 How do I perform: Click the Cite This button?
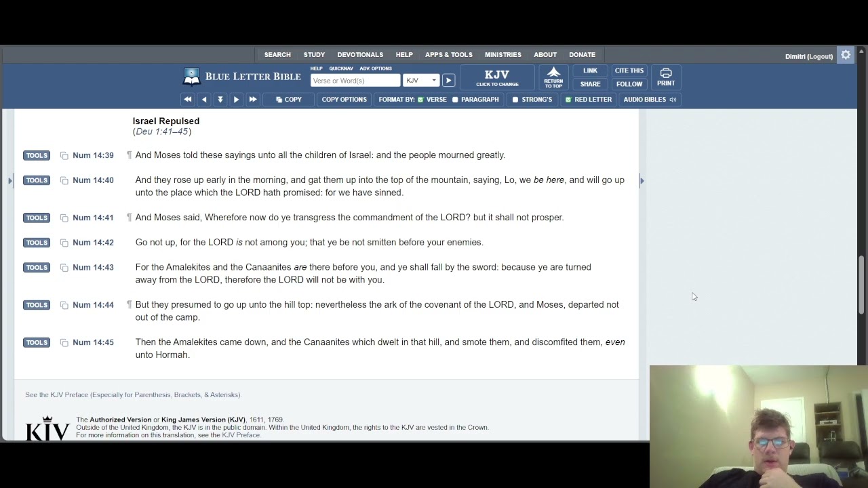click(x=629, y=70)
